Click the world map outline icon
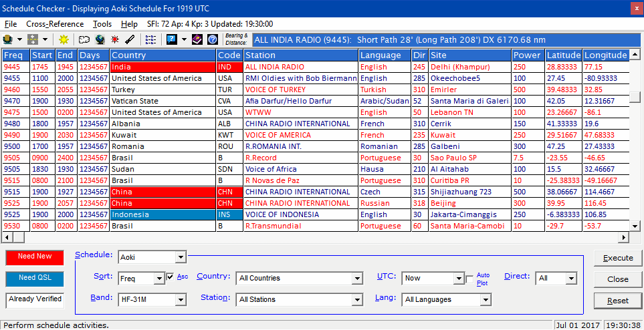The height and width of the screenshot is (330, 644). [84, 39]
